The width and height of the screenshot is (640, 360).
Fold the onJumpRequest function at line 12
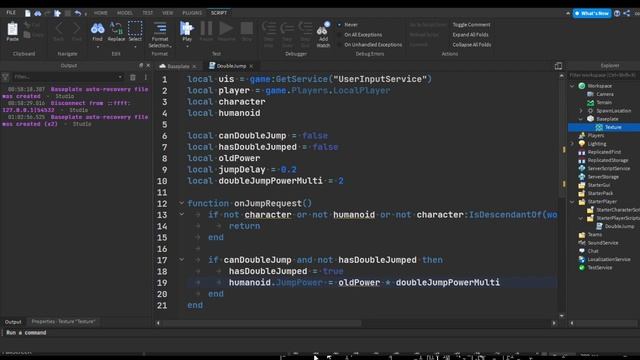182,203
